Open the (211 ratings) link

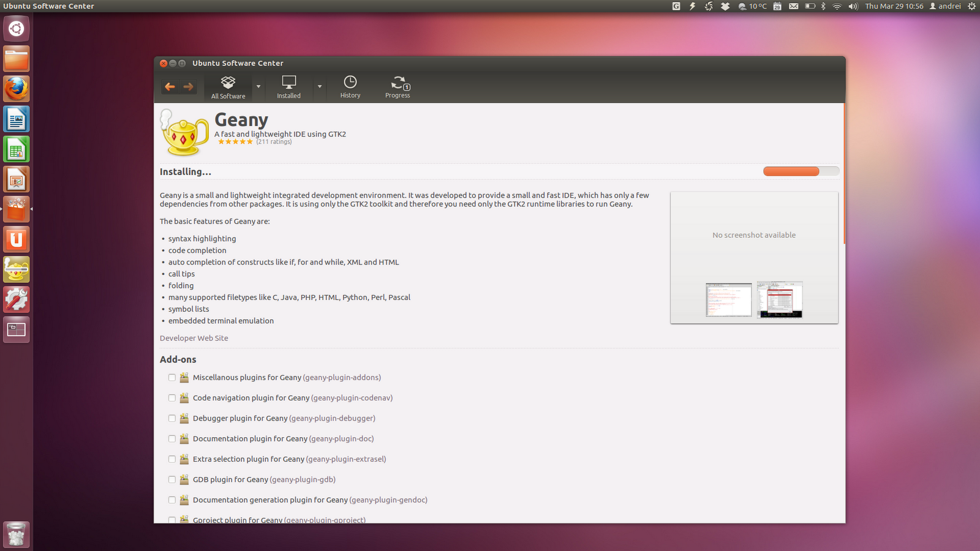[274, 141]
